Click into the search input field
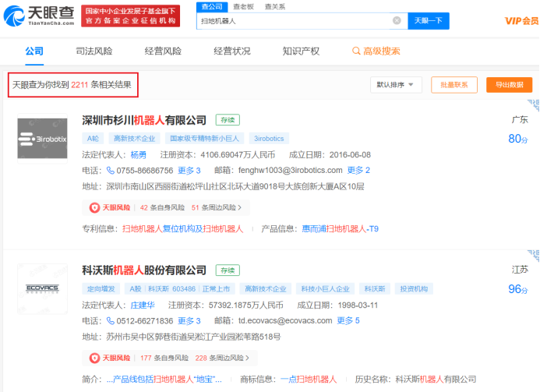This screenshot has width=540, height=392. click(292, 21)
